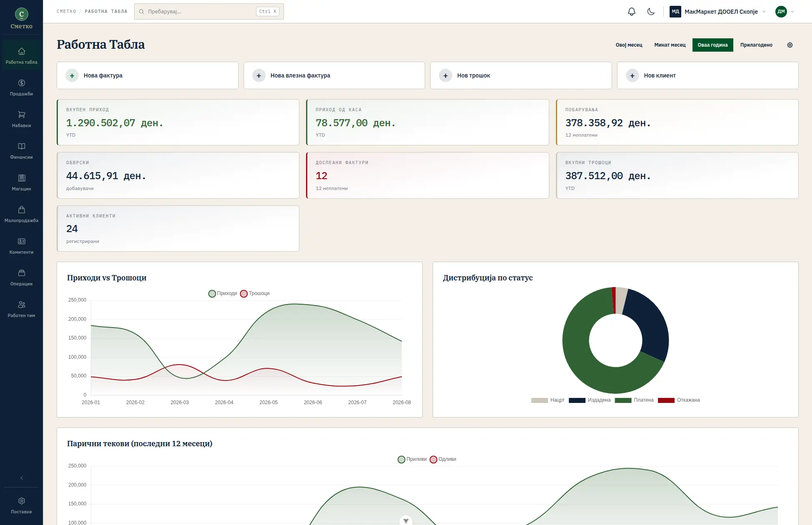Click the Нова влезна фактура button label
The height and width of the screenshot is (525, 812).
(300, 75)
